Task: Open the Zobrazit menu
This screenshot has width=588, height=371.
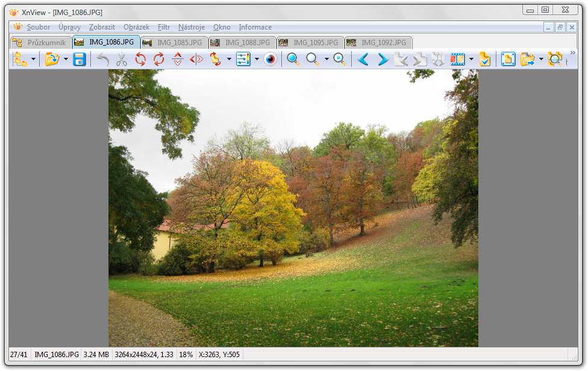Action: [x=102, y=27]
